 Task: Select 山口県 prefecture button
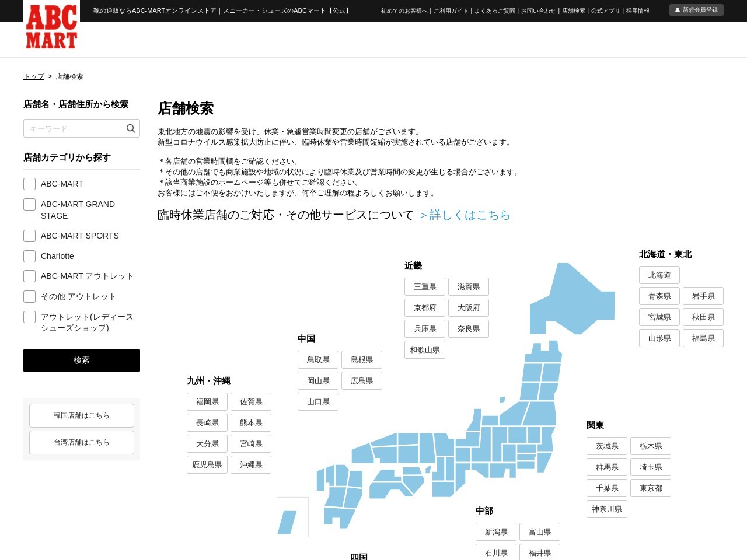point(318,402)
